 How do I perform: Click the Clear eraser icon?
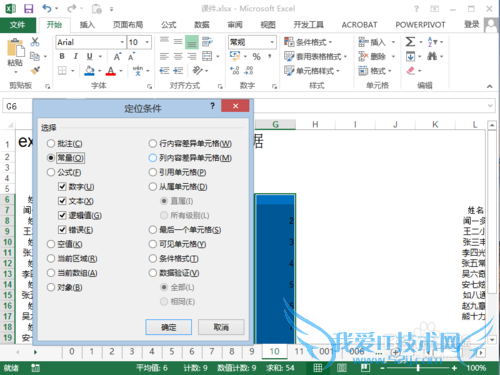coord(411,70)
